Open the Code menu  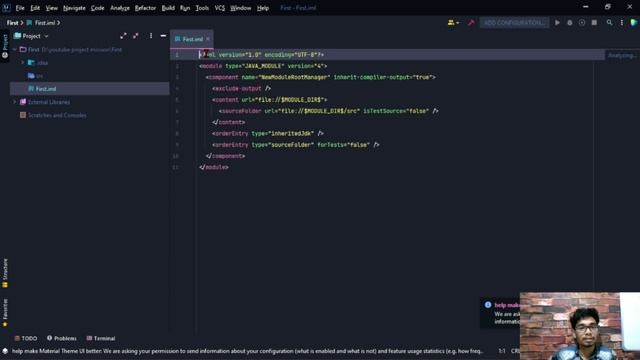[98, 8]
